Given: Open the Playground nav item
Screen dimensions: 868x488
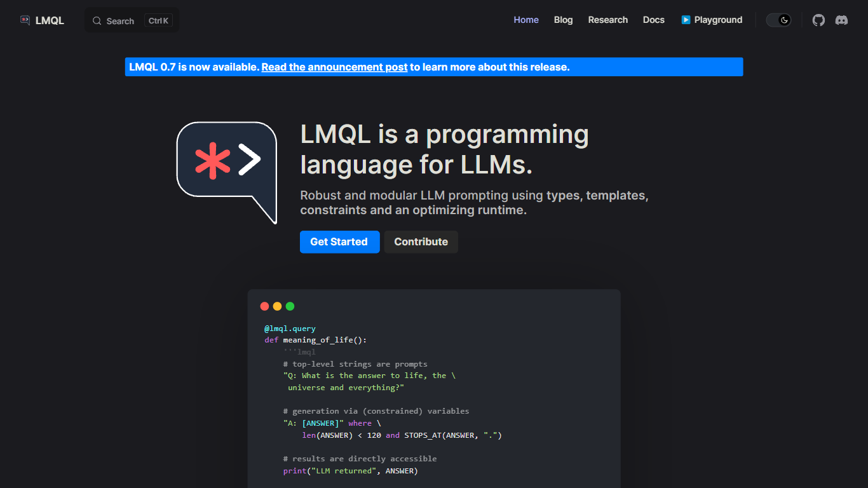Looking at the screenshot, I should tap(712, 20).
